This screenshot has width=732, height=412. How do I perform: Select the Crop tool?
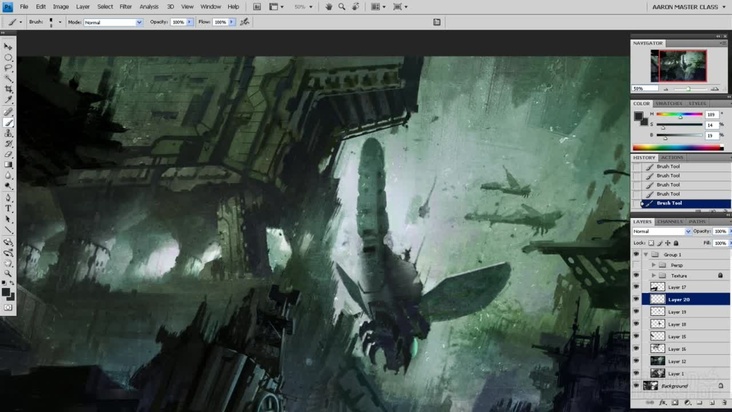8,90
